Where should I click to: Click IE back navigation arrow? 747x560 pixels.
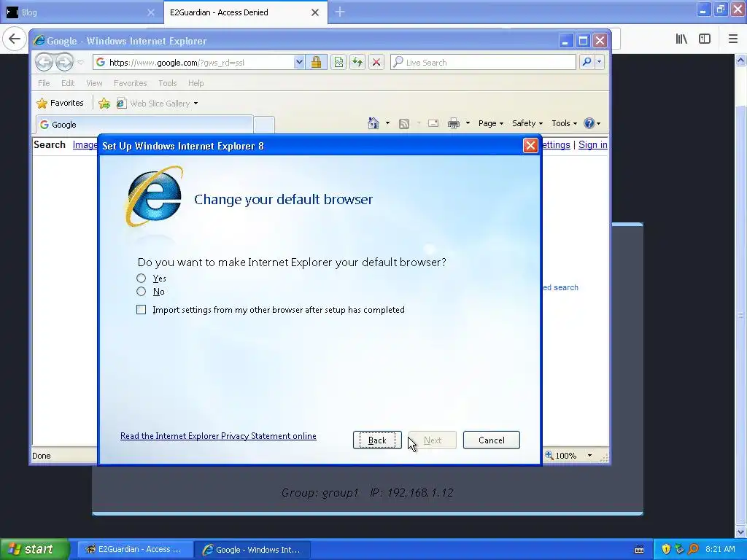[44, 62]
